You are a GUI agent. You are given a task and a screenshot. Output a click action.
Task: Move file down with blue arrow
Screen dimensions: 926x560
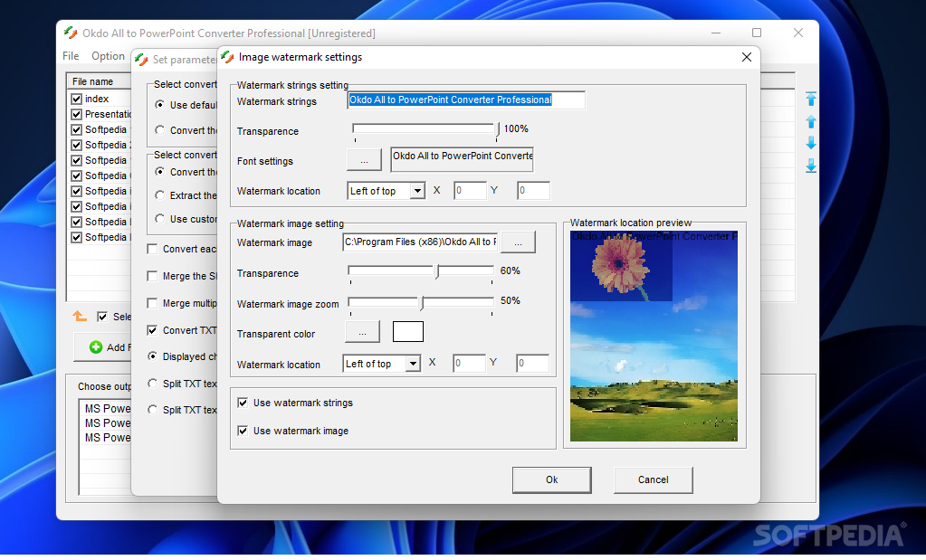click(x=811, y=143)
